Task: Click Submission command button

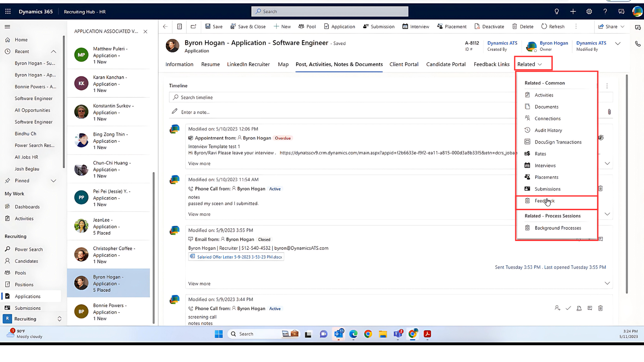Action: pyautogui.click(x=379, y=26)
